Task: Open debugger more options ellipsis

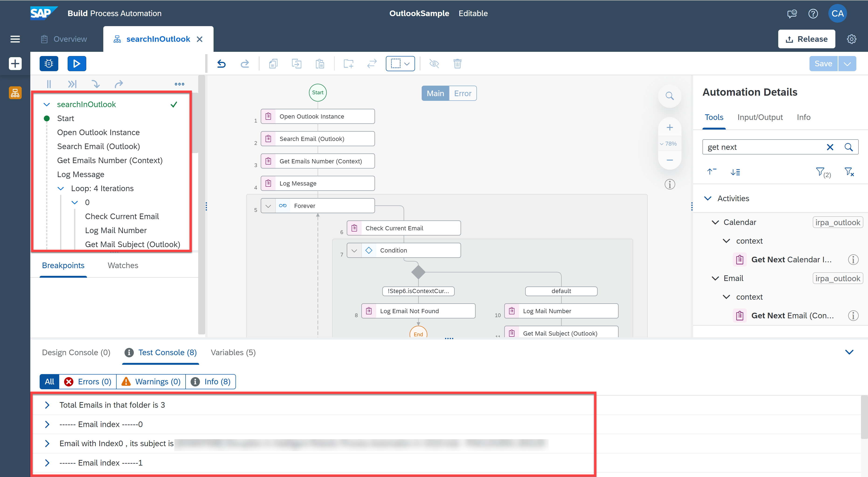Action: (179, 84)
